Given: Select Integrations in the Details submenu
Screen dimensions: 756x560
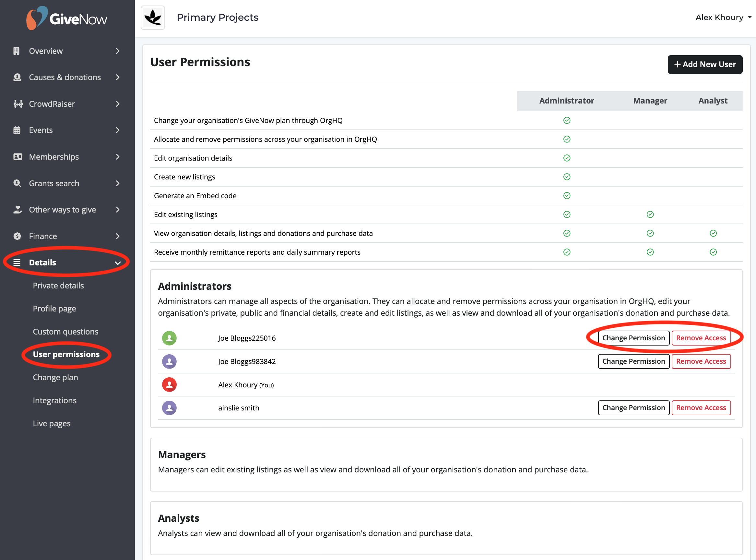Looking at the screenshot, I should click(x=54, y=400).
